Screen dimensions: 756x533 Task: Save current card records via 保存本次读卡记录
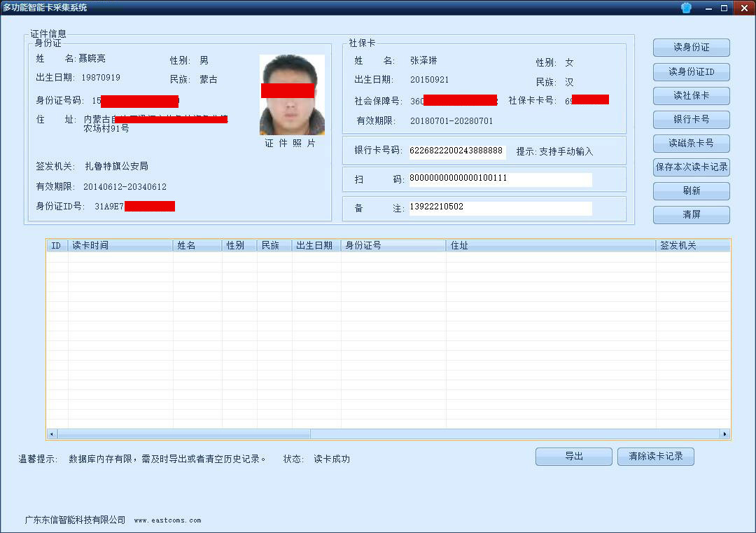pyautogui.click(x=691, y=167)
